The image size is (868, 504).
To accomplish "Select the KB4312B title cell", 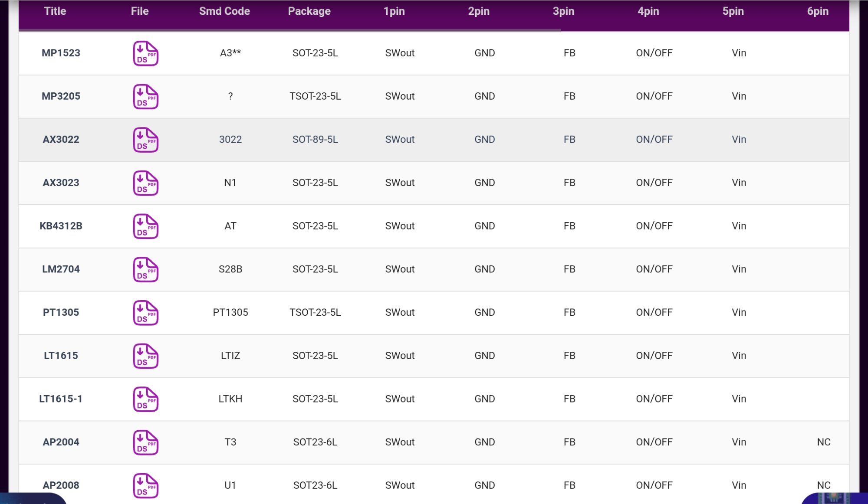I will [x=61, y=226].
